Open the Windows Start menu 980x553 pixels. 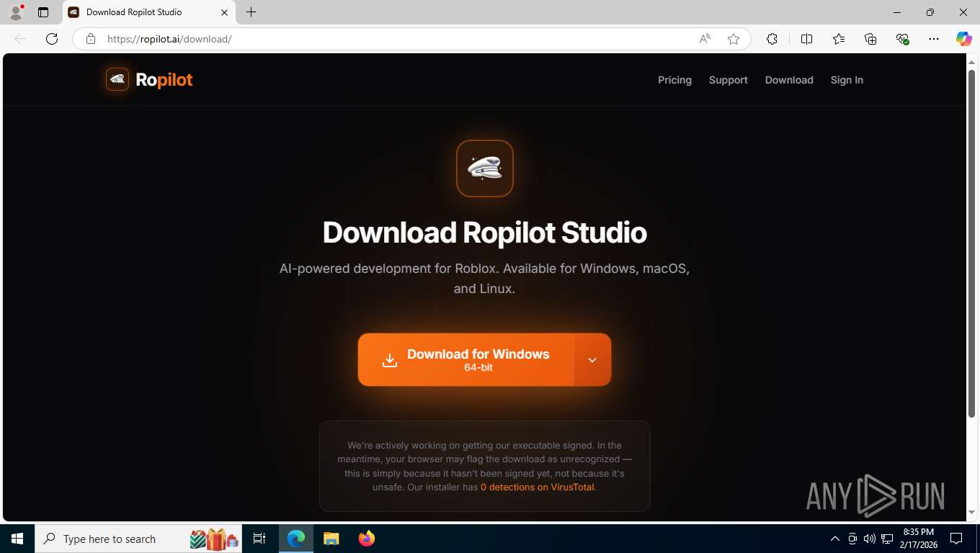(17, 539)
